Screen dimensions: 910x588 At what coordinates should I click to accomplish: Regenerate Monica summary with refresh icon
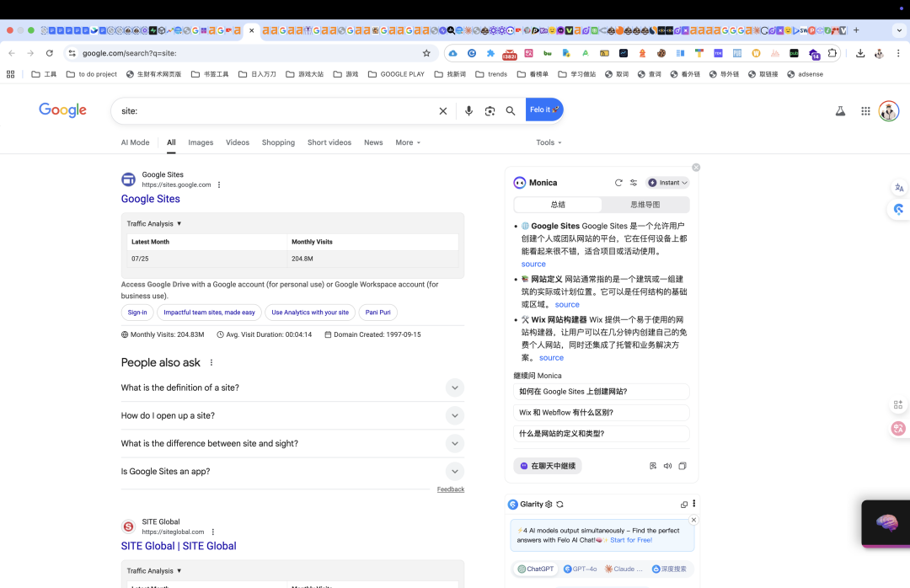click(x=618, y=182)
